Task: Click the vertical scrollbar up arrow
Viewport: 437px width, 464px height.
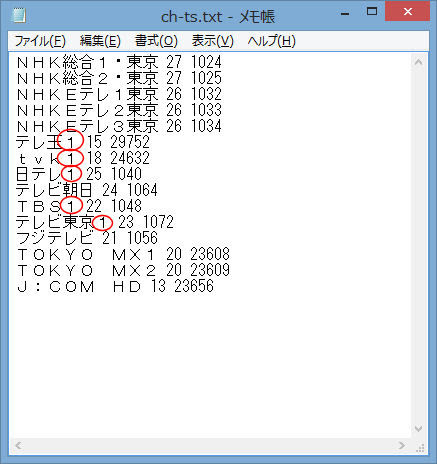Action: (x=419, y=62)
